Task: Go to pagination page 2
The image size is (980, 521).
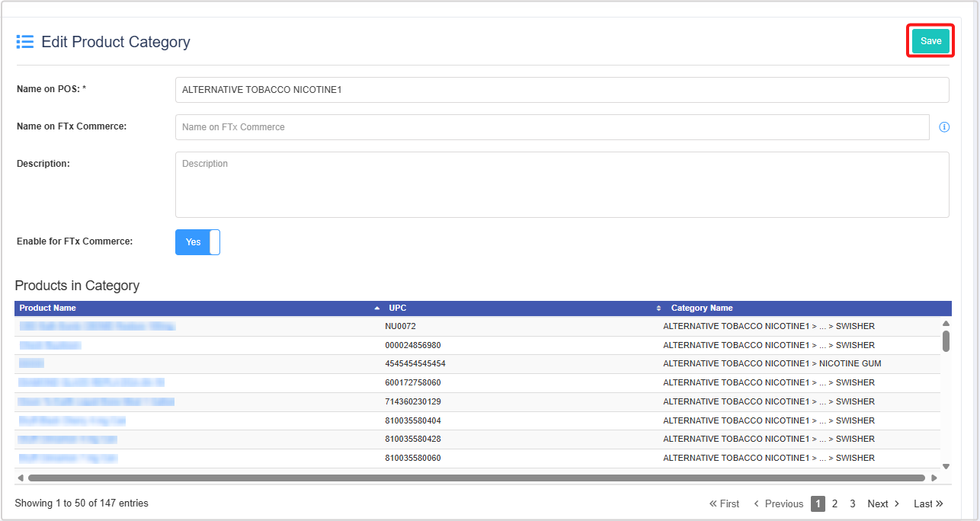Action: point(834,503)
